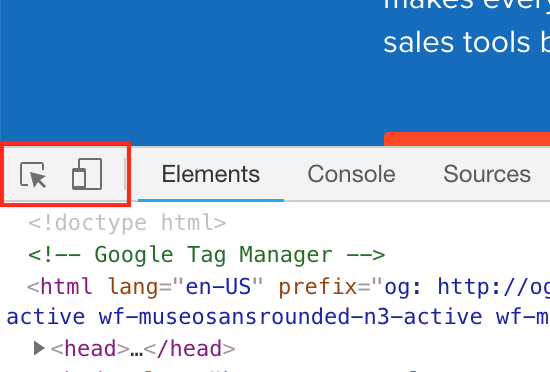Image resolution: width=550 pixels, height=372 pixels.
Task: Click the en-US attribute value
Action: pyautogui.click(x=218, y=286)
